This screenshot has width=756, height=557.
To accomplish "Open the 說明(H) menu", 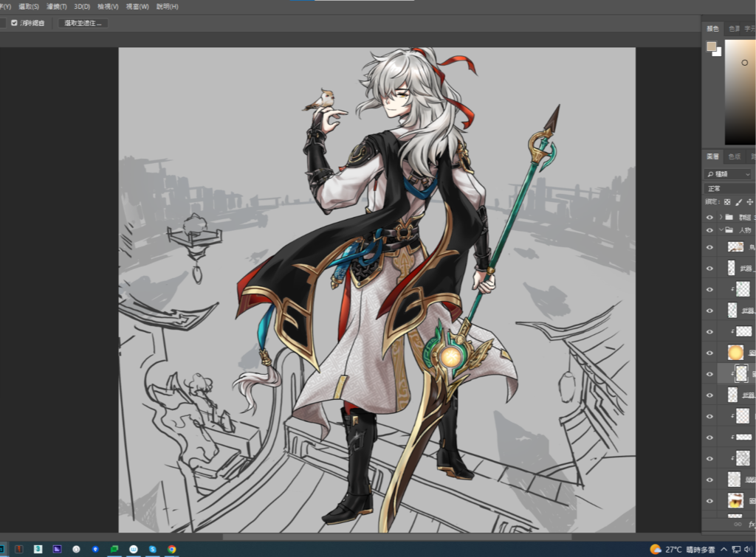I will [x=168, y=7].
